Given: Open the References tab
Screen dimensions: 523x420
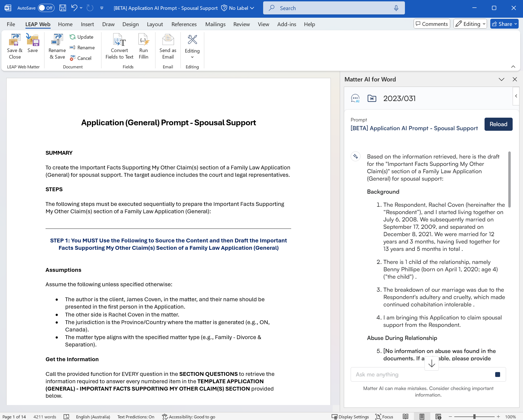Looking at the screenshot, I should 184,24.
